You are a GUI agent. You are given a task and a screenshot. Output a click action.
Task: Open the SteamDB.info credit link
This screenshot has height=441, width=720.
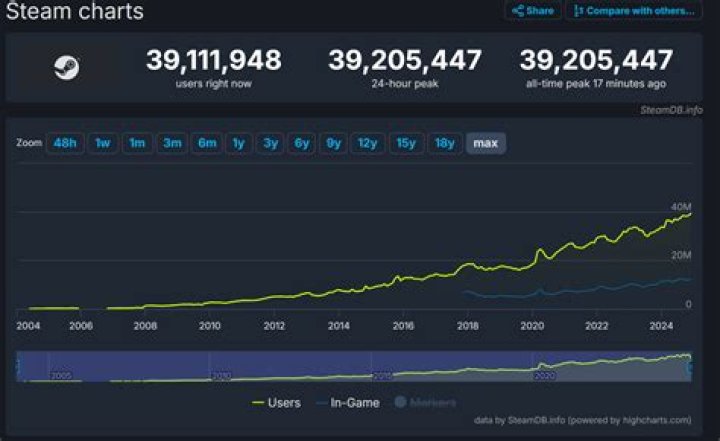pos(671,110)
